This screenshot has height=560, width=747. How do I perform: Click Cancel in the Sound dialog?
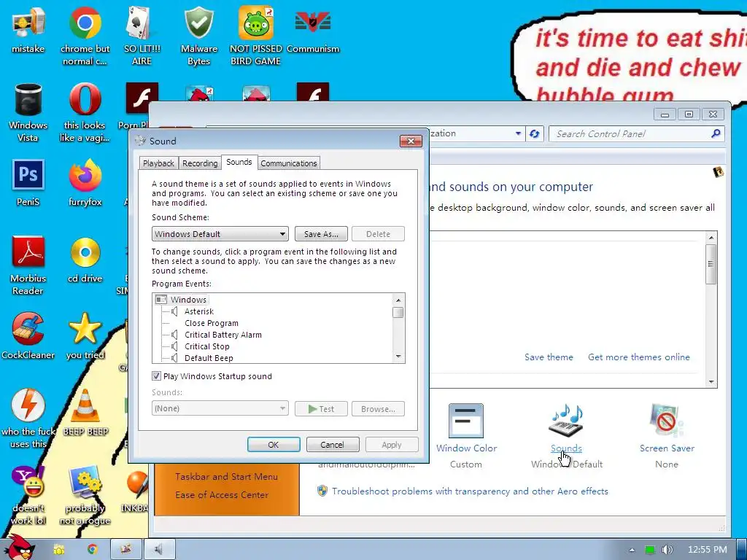click(332, 445)
